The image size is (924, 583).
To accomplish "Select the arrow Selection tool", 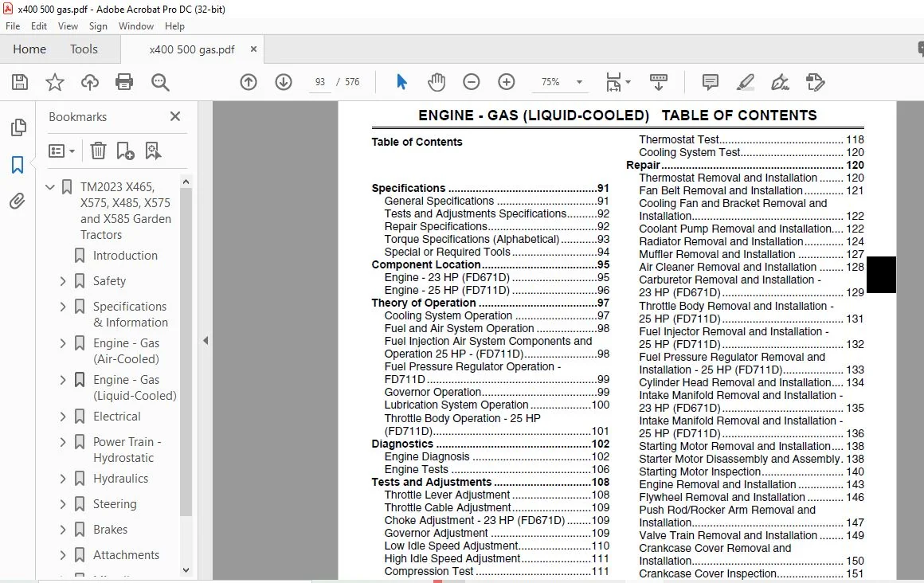I will [402, 82].
